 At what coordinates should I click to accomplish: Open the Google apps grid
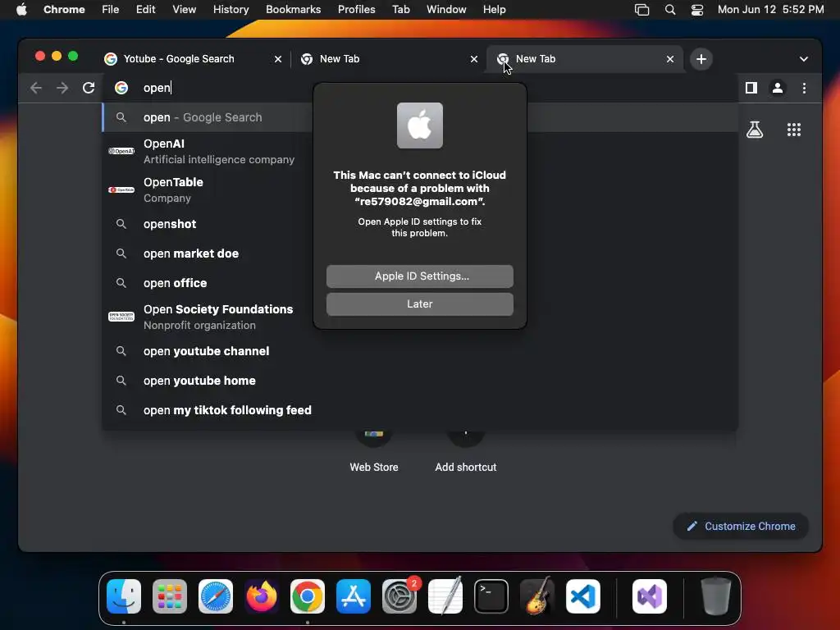(x=793, y=130)
